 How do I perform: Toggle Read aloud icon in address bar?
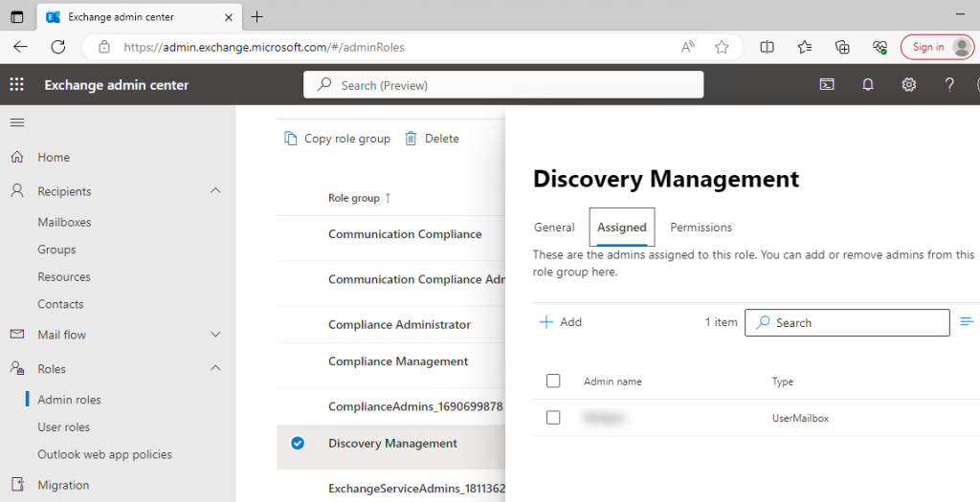[x=687, y=47]
